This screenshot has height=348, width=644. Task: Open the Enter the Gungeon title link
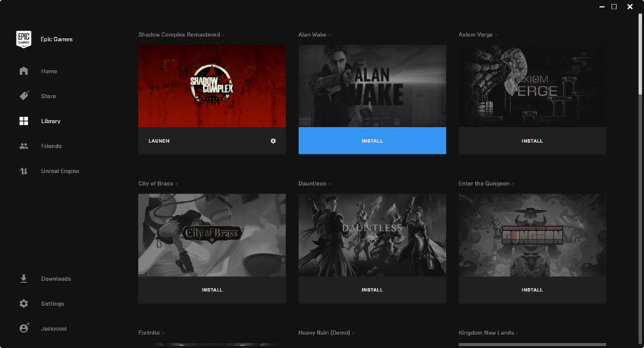click(484, 184)
